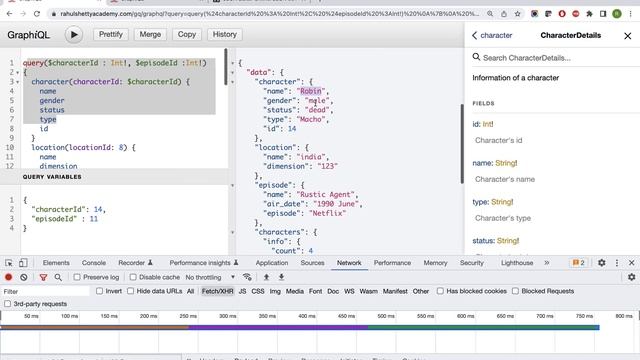Image resolution: width=640 pixels, height=360 pixels.
Task: Switch to the Recorder tab
Action: pyautogui.click(x=135, y=263)
